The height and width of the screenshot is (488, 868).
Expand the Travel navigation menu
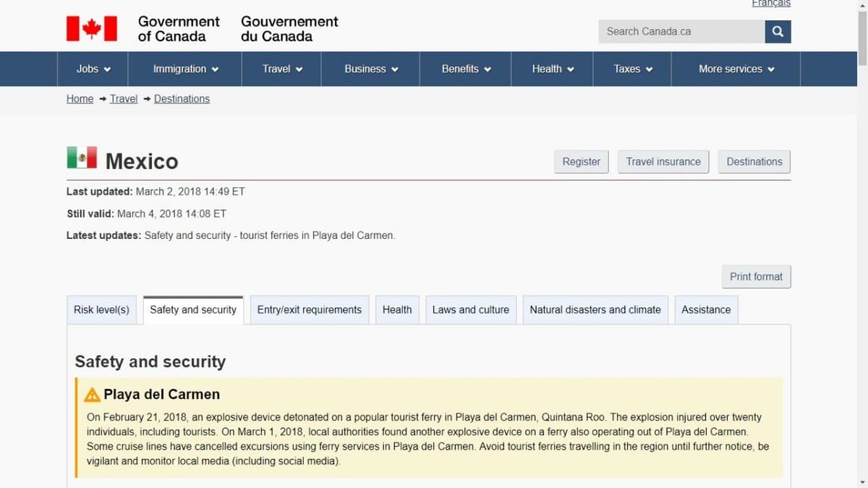[282, 69]
